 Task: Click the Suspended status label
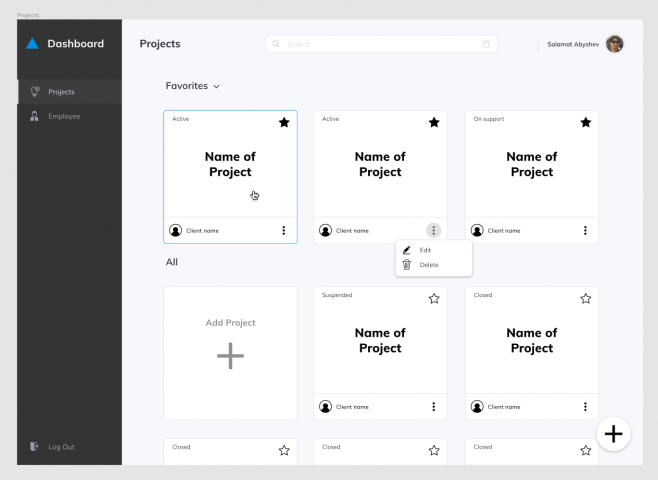pyautogui.click(x=337, y=295)
